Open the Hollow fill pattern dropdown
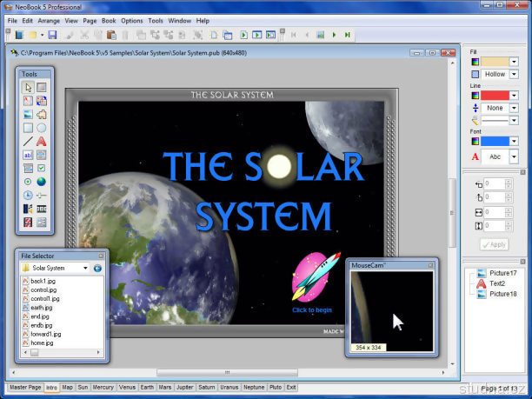Viewport: 532px width, 399px height. [514, 75]
